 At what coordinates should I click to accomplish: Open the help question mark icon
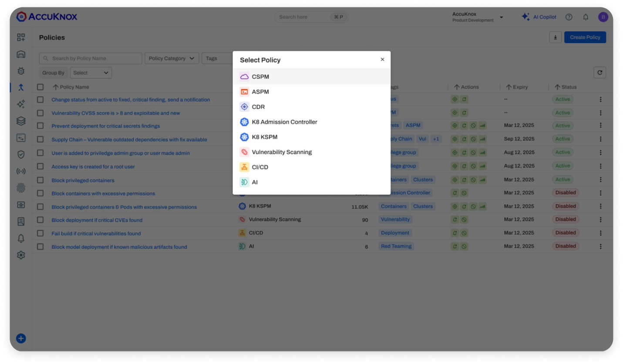[569, 17]
